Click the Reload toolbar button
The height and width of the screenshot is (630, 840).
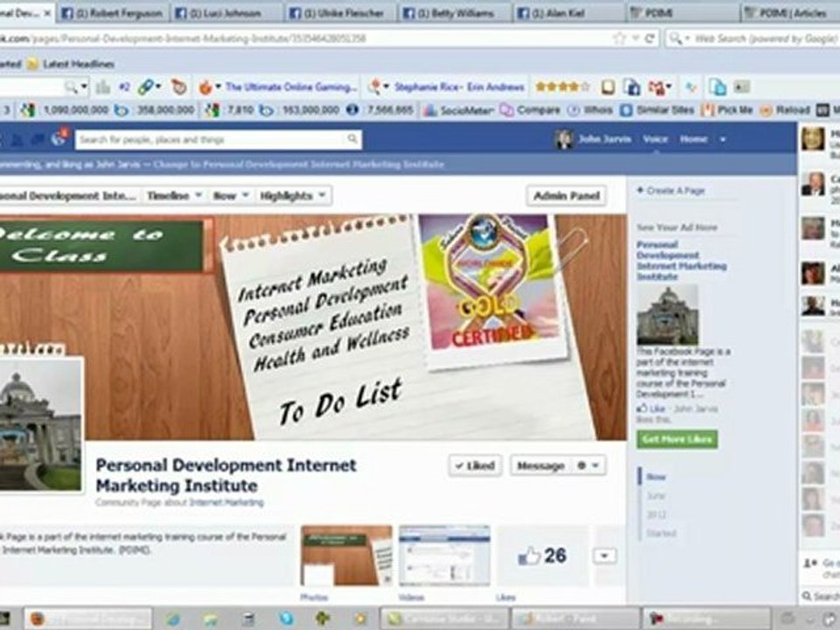(785, 110)
